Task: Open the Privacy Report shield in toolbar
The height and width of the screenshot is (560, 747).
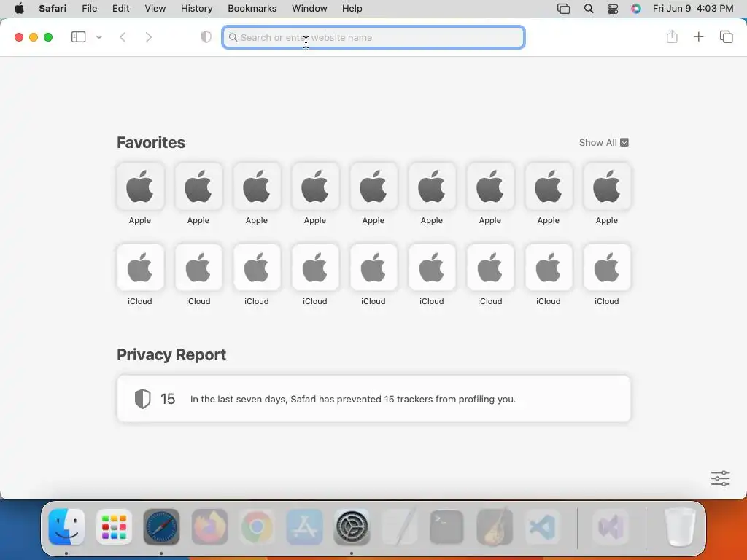Action: click(x=206, y=37)
